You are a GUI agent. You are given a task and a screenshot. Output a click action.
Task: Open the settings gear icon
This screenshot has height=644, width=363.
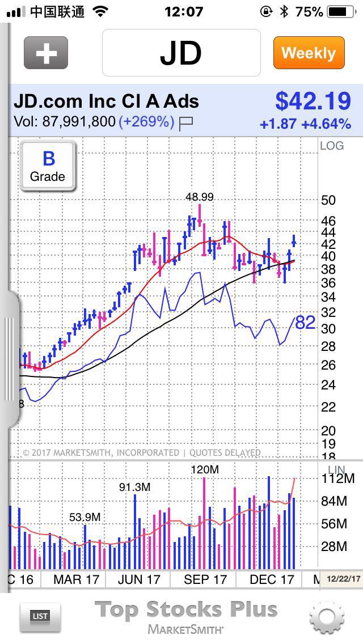(x=326, y=617)
